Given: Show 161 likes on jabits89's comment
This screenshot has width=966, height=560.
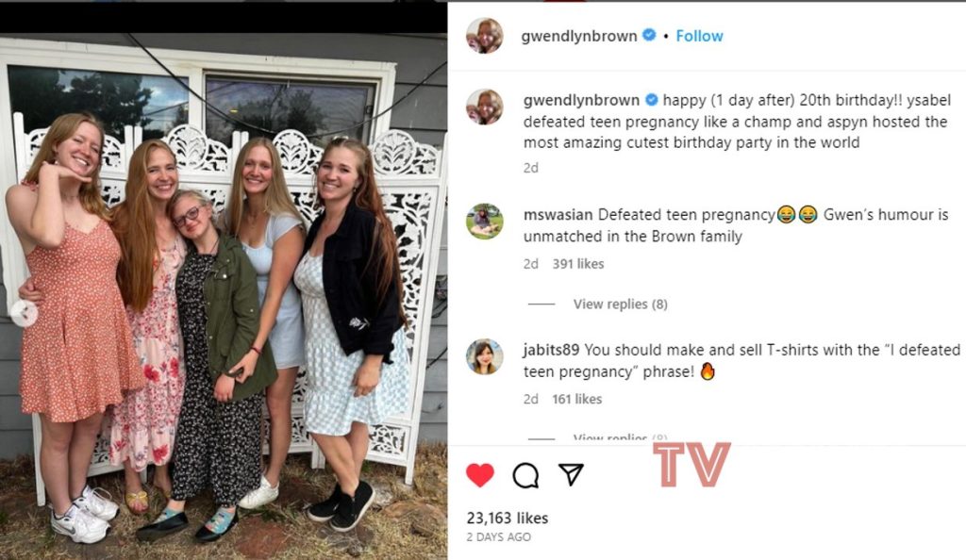Looking at the screenshot, I should [x=576, y=400].
